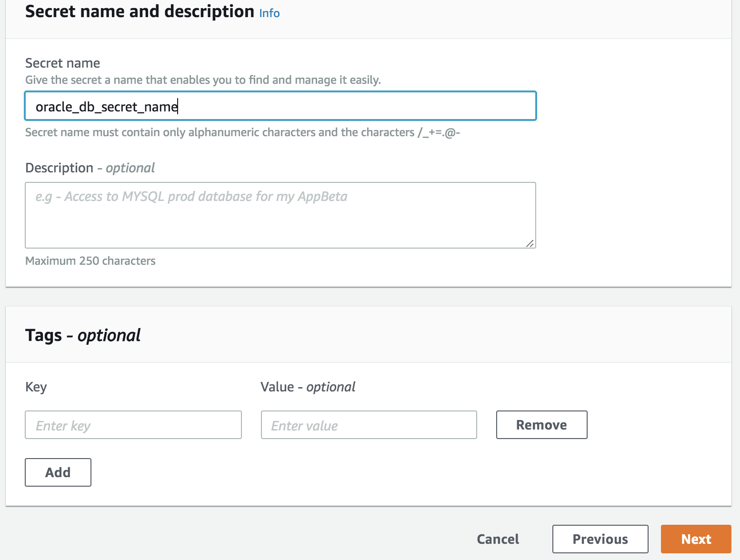The width and height of the screenshot is (740, 560).
Task: Open the Info link beside the heading
Action: click(270, 13)
